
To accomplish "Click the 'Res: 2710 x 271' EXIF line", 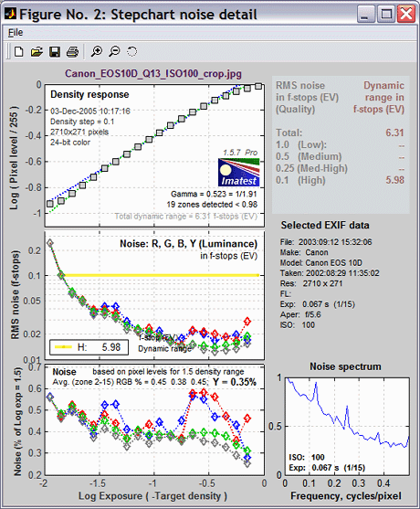I will [x=311, y=283].
